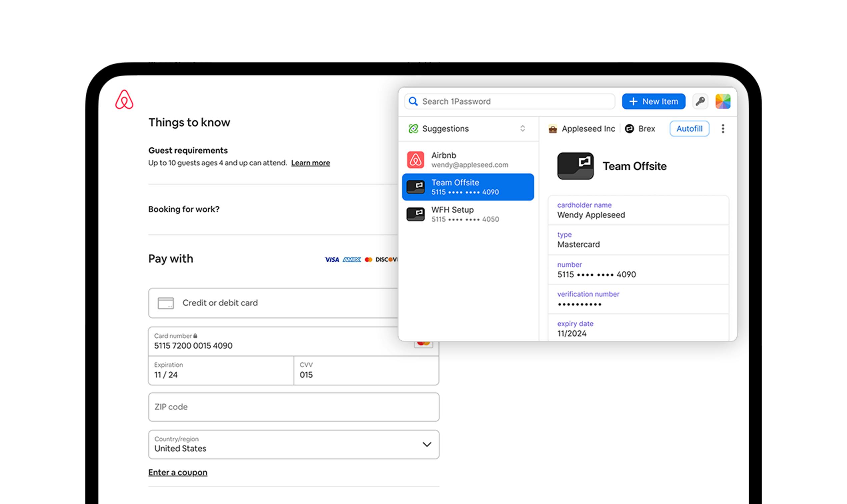Click the Mastercard logo next to Pay with
847x504 pixels.
point(368,260)
